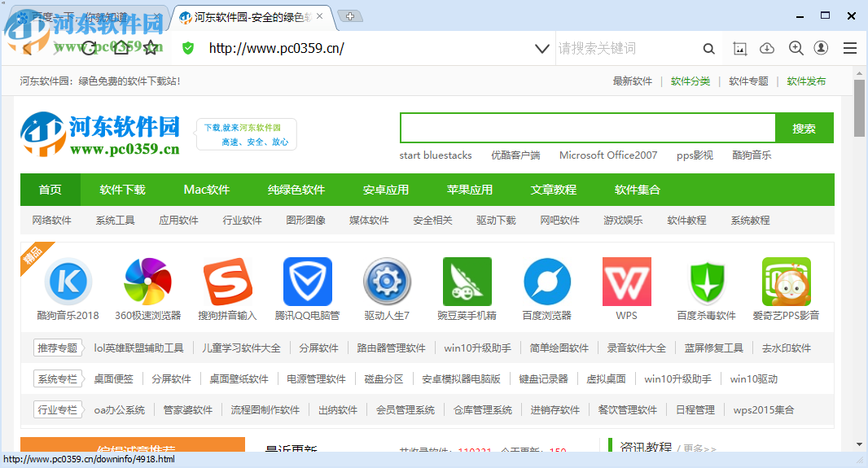Screen dimensions: 868x468
Task: Open the user account avatar icon
Action: coord(821,48)
